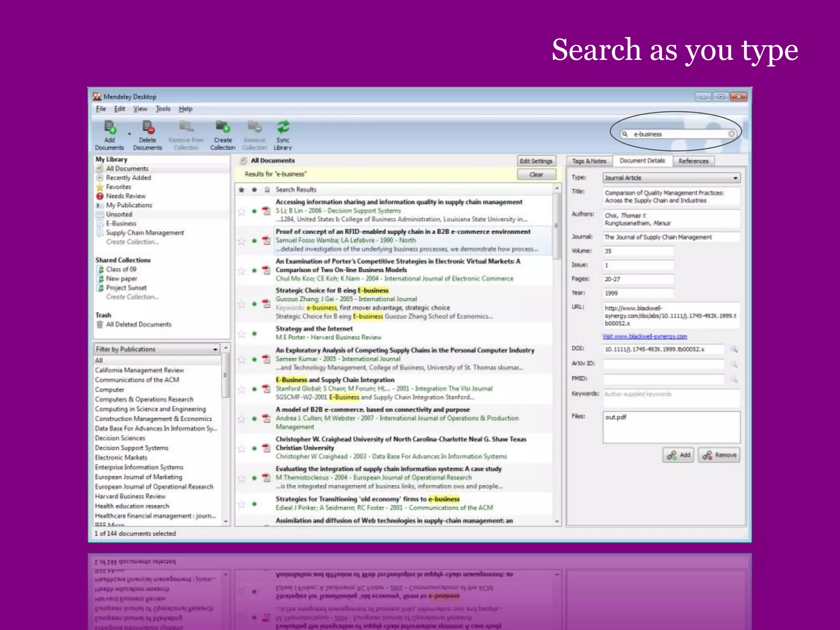This screenshot has height=630, width=840.
Task: Open PDF icon of Accessing information sharing entry
Action: click(267, 211)
